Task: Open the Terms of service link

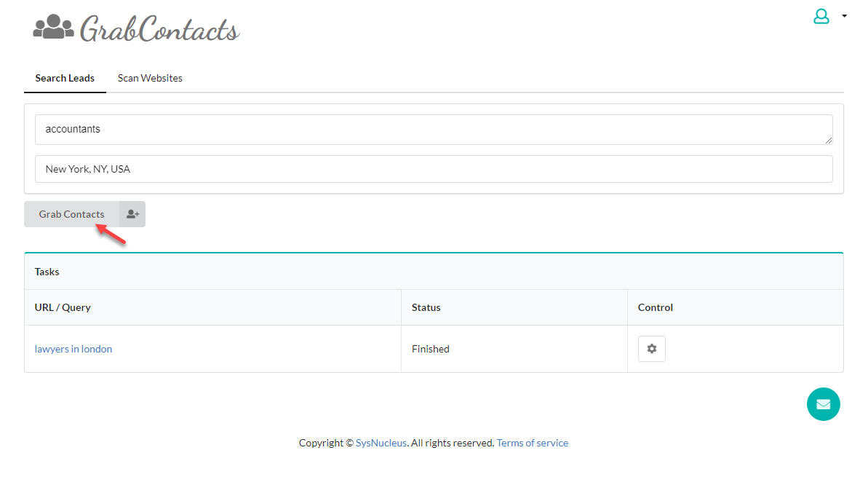Action: (532, 443)
